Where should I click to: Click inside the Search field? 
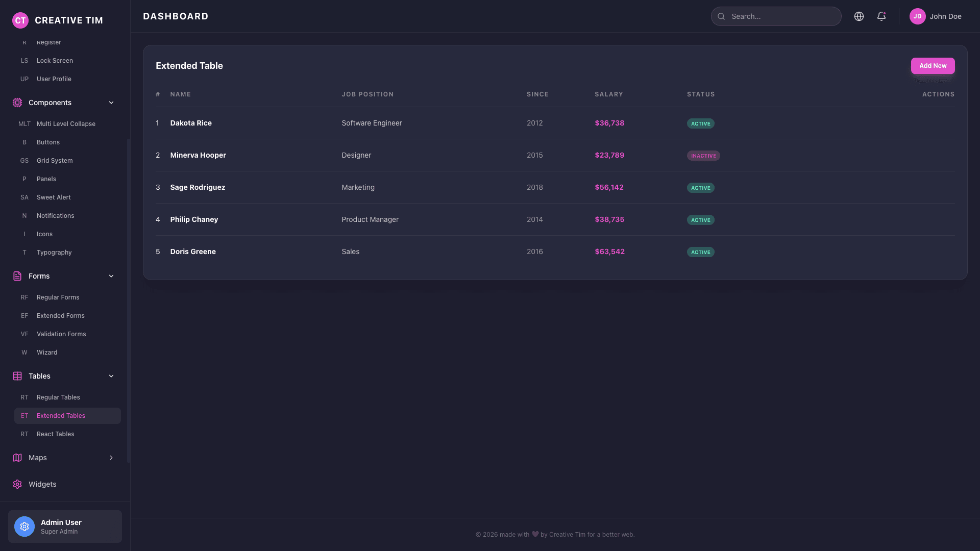click(x=776, y=16)
